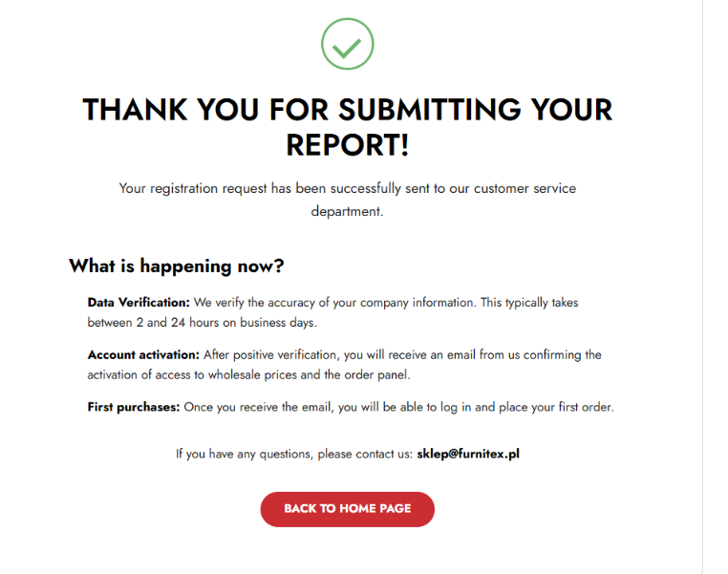This screenshot has width=728, height=574.
Task: Click the bold "Account activation:" label
Action: click(143, 355)
